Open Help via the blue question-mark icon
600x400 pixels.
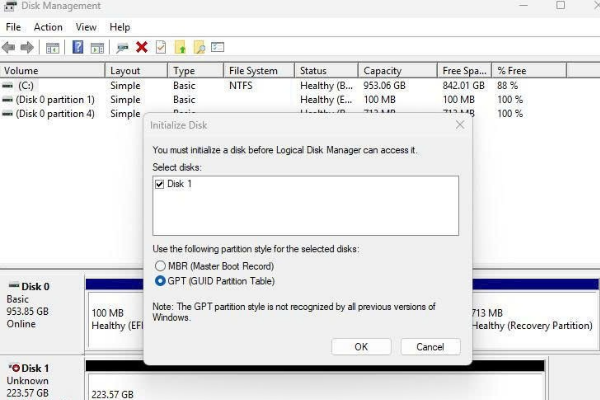pyautogui.click(x=78, y=47)
